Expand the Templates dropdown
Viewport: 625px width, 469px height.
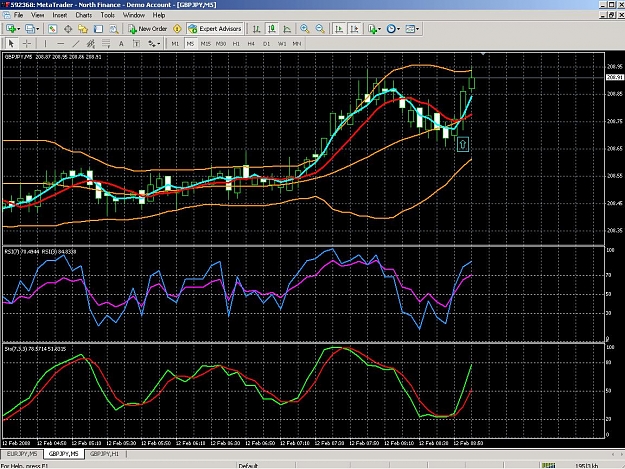tap(417, 29)
